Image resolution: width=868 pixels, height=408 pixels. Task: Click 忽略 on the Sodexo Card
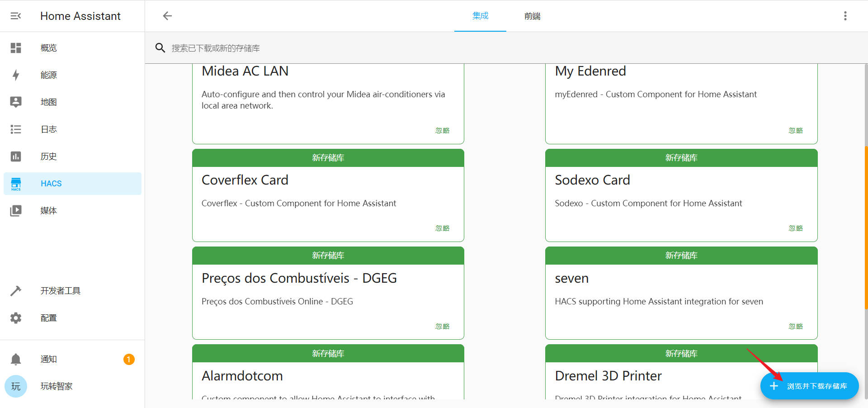tap(796, 228)
